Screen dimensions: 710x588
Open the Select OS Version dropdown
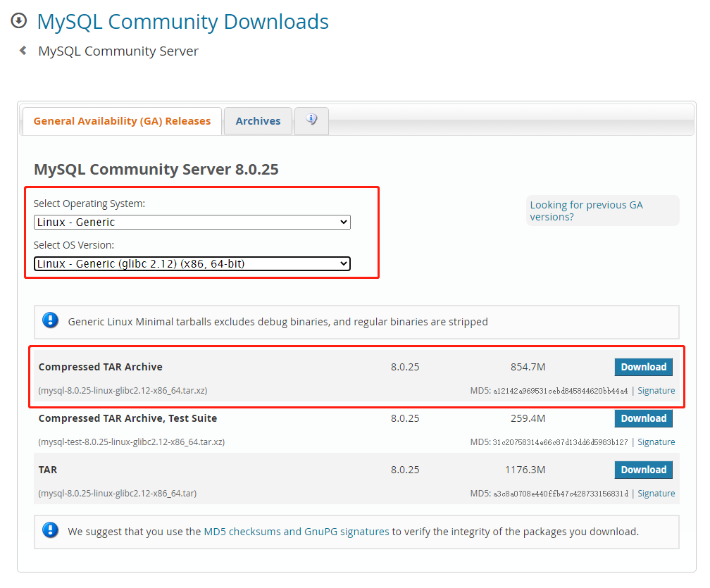192,264
